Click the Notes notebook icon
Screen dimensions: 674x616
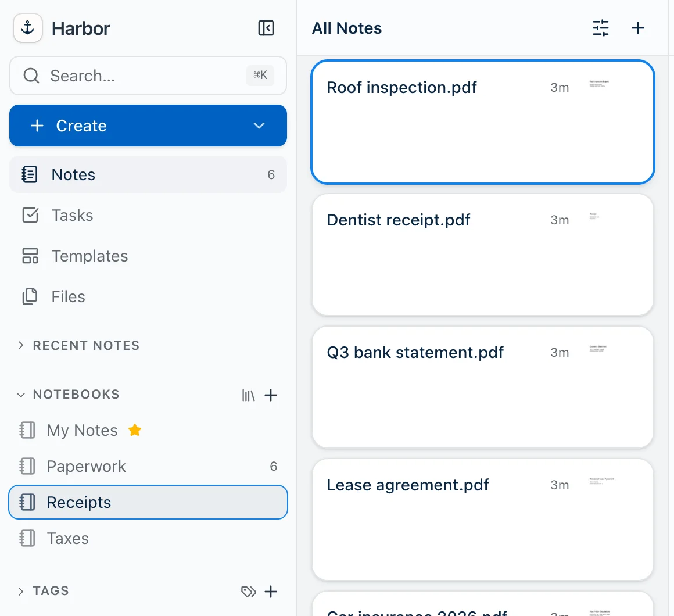point(30,174)
